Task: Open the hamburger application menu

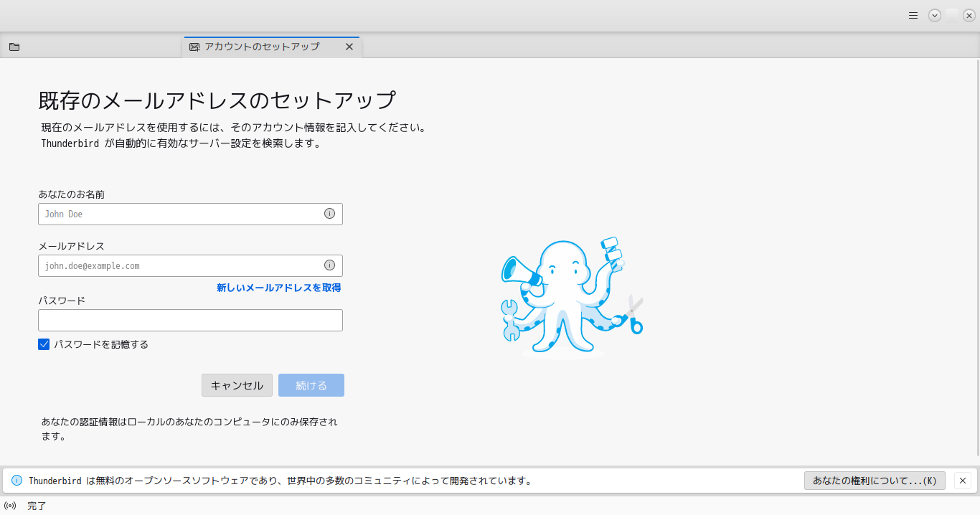Action: [913, 15]
